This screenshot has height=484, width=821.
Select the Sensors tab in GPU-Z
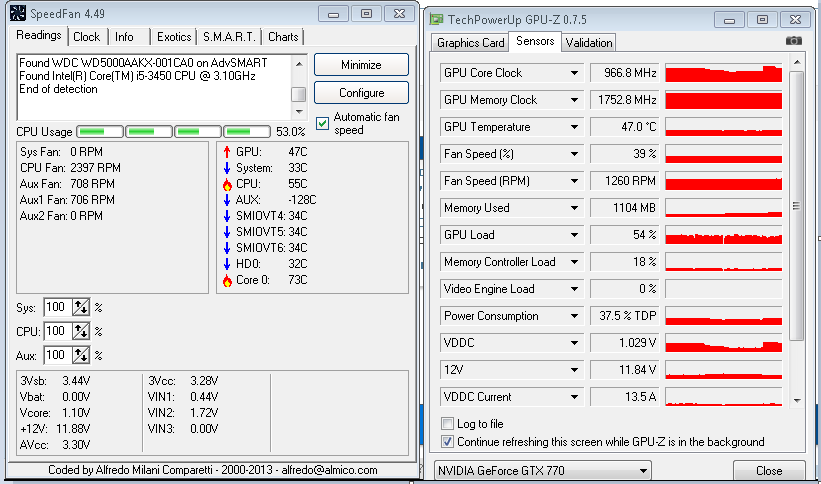535,41
